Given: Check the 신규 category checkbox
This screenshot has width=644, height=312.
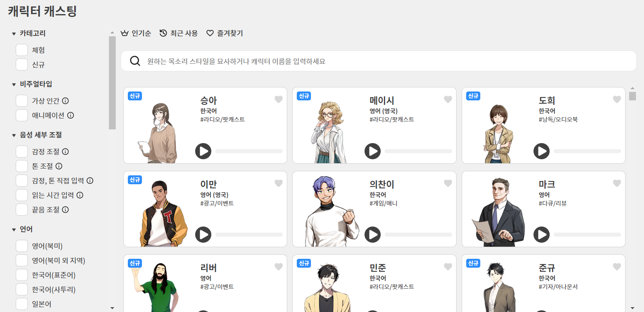Looking at the screenshot, I should click(x=22, y=64).
